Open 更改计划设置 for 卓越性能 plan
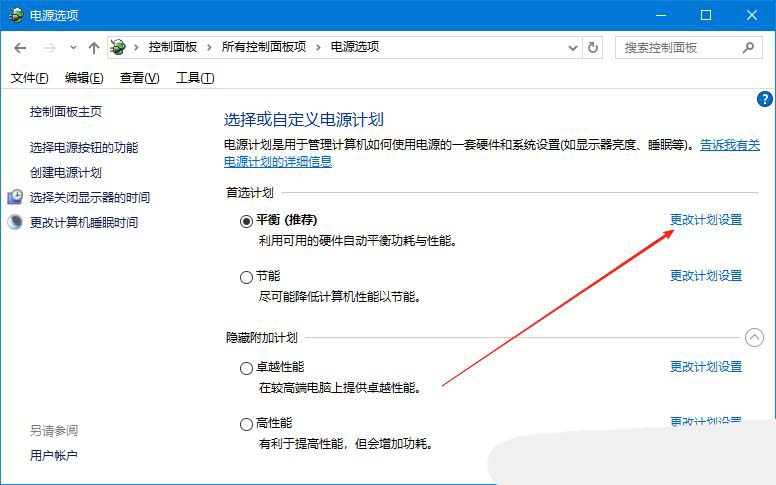 point(706,367)
